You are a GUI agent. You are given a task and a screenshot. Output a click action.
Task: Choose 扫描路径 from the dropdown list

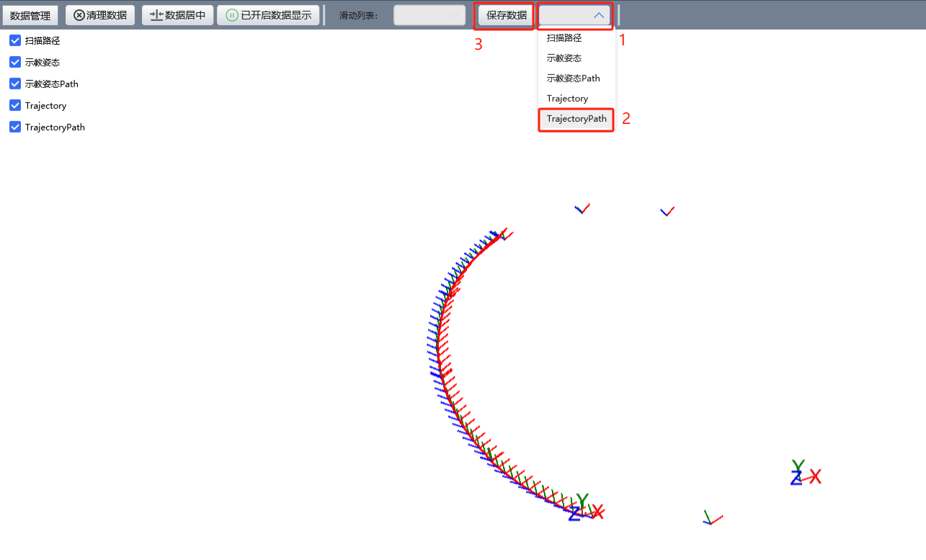pos(564,38)
